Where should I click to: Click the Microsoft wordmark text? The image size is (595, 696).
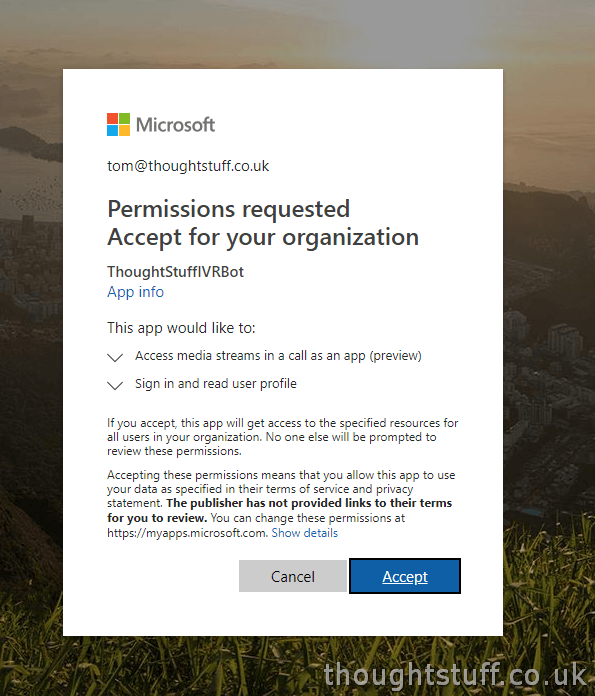[175, 125]
